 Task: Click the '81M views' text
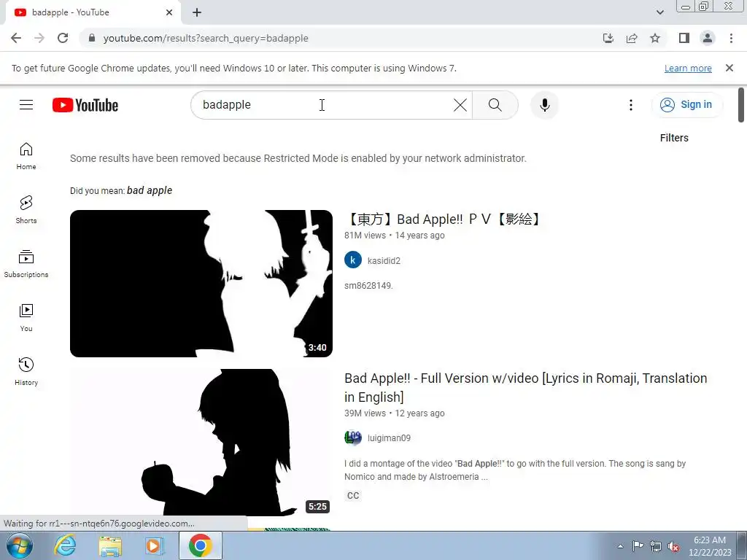point(365,236)
